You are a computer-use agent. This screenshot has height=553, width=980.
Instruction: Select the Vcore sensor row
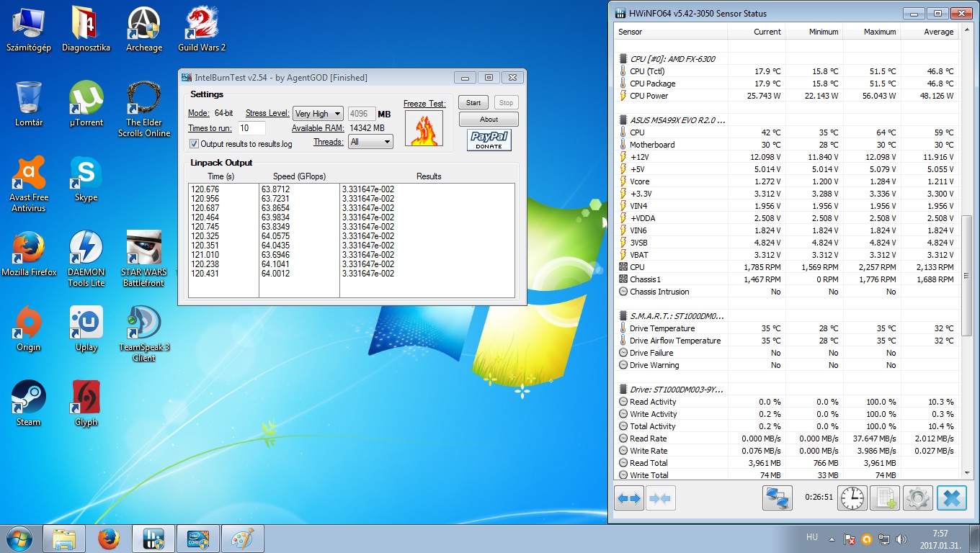tap(788, 181)
